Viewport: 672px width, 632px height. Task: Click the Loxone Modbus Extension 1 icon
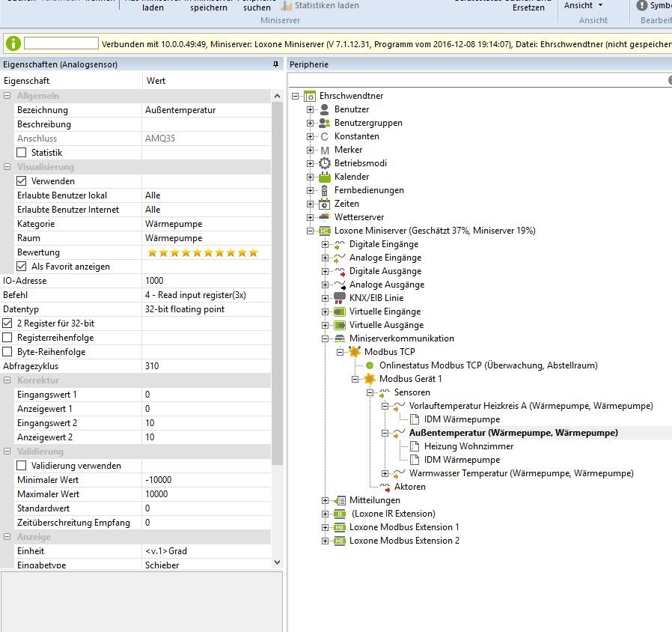click(x=339, y=527)
